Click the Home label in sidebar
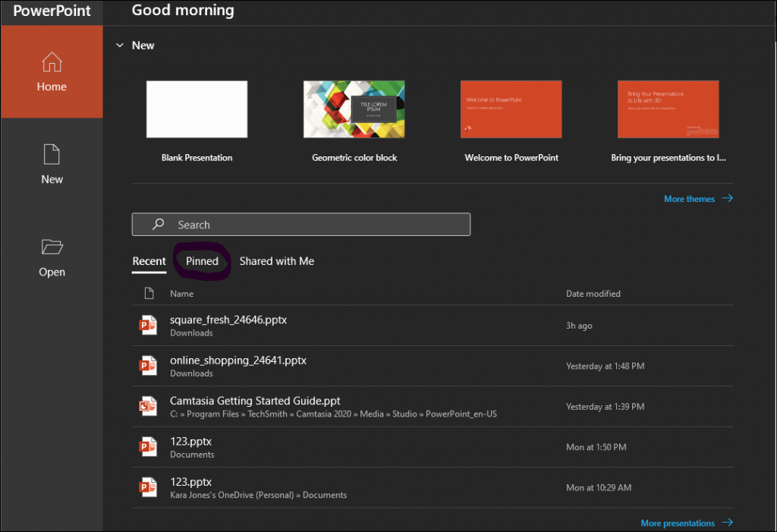This screenshot has width=777, height=532. point(52,87)
